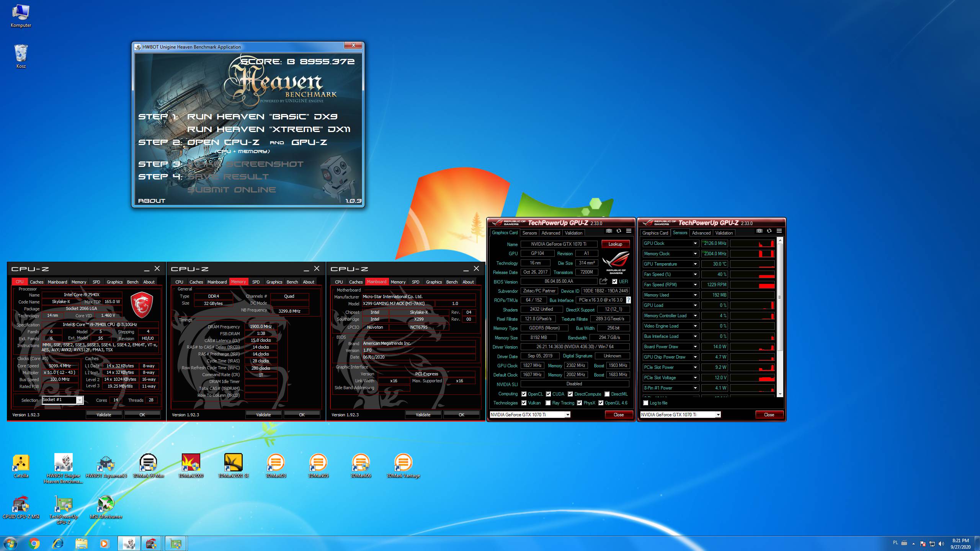Launch the 3DMark2001 SE shortcut

233,466
